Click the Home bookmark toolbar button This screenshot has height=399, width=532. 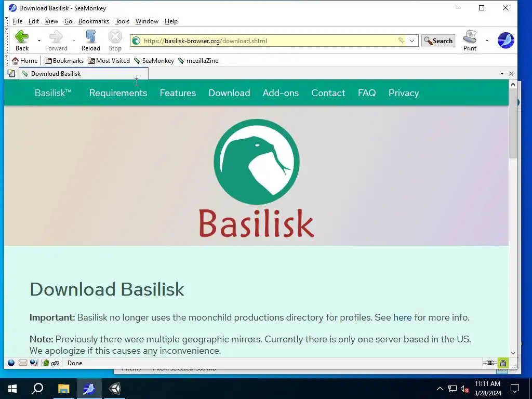(24, 61)
